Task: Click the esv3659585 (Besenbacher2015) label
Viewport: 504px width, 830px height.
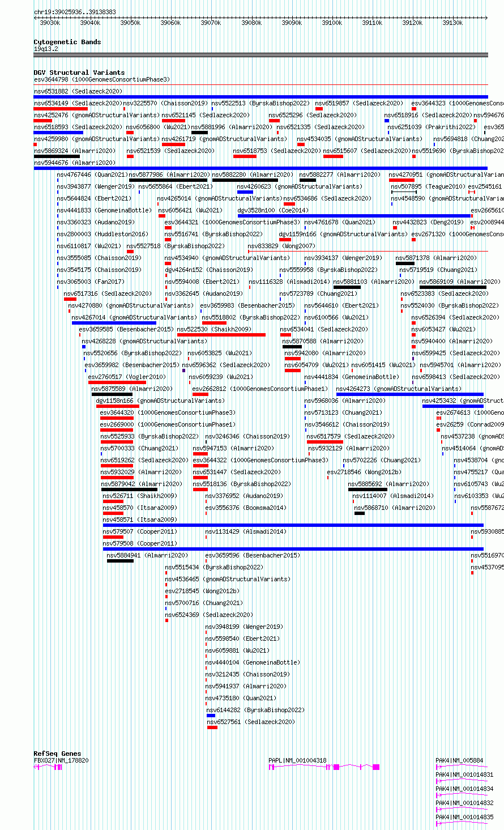Action: click(126, 329)
